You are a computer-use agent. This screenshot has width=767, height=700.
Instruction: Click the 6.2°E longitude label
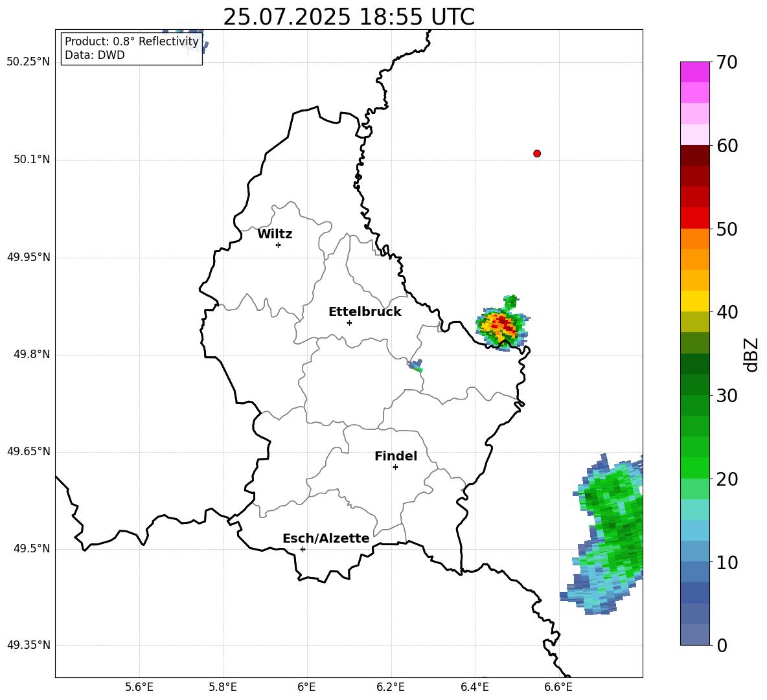pyautogui.click(x=391, y=687)
